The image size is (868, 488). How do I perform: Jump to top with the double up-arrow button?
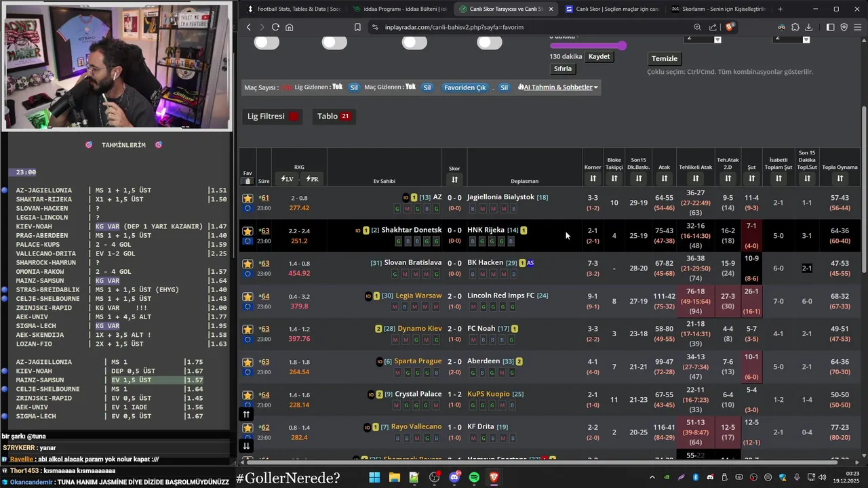[246, 414]
